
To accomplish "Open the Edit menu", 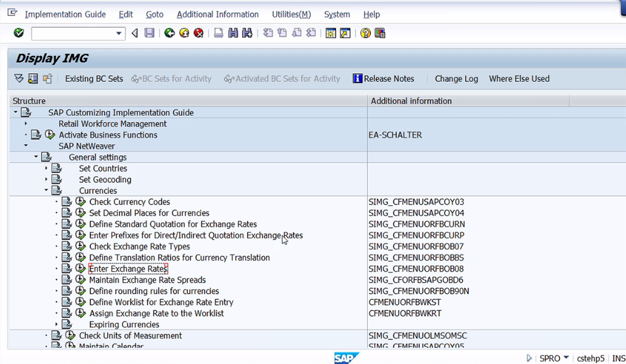I will [x=126, y=14].
